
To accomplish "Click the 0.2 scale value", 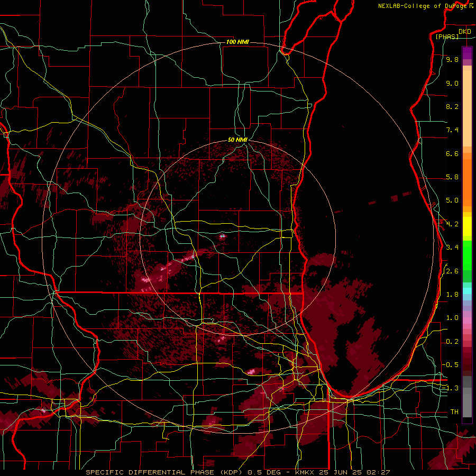I will [x=452, y=342].
